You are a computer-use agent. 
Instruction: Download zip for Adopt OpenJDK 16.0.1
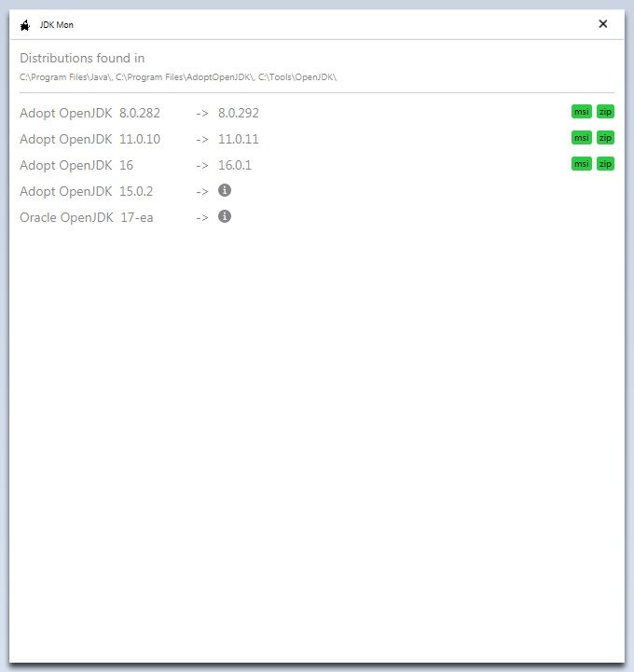[605, 164]
